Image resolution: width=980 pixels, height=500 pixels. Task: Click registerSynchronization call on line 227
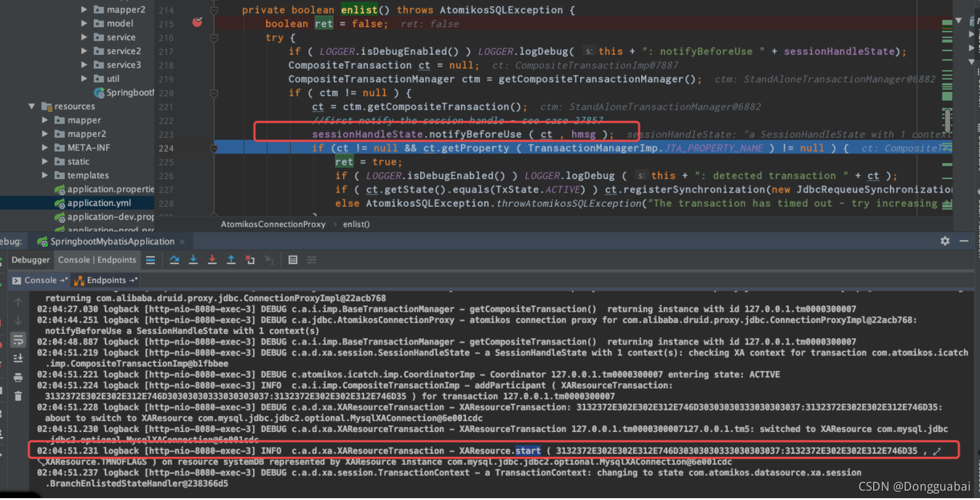[692, 190]
